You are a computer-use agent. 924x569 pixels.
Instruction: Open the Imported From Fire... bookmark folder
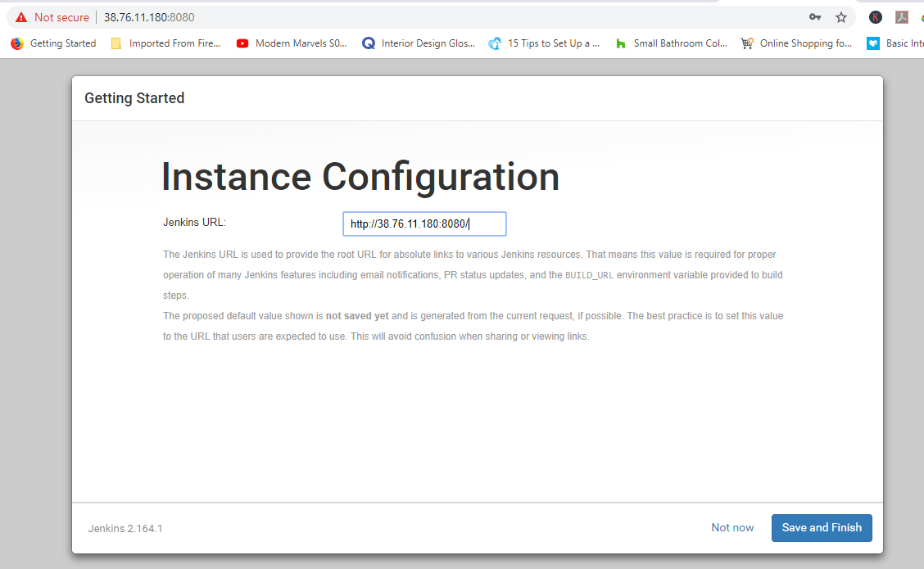coord(166,43)
